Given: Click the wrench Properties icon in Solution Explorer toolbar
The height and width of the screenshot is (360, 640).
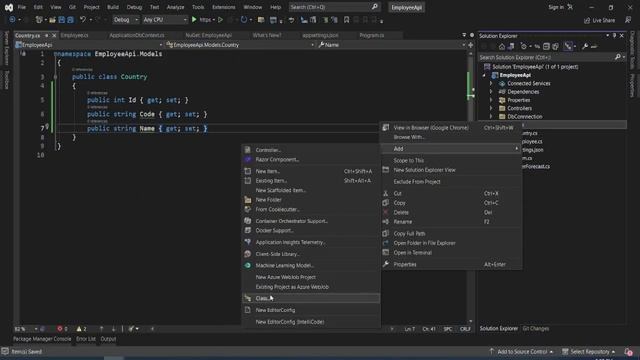Looking at the screenshot, I should pyautogui.click(x=585, y=47).
